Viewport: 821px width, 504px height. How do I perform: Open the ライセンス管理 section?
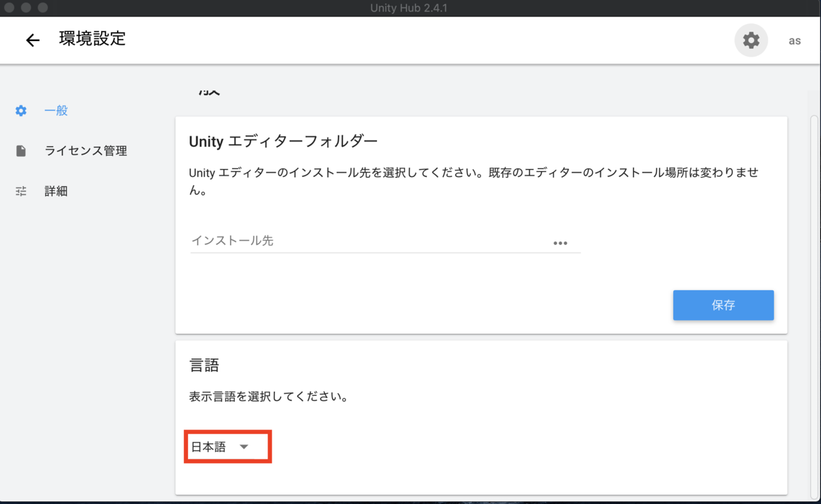[x=86, y=151]
